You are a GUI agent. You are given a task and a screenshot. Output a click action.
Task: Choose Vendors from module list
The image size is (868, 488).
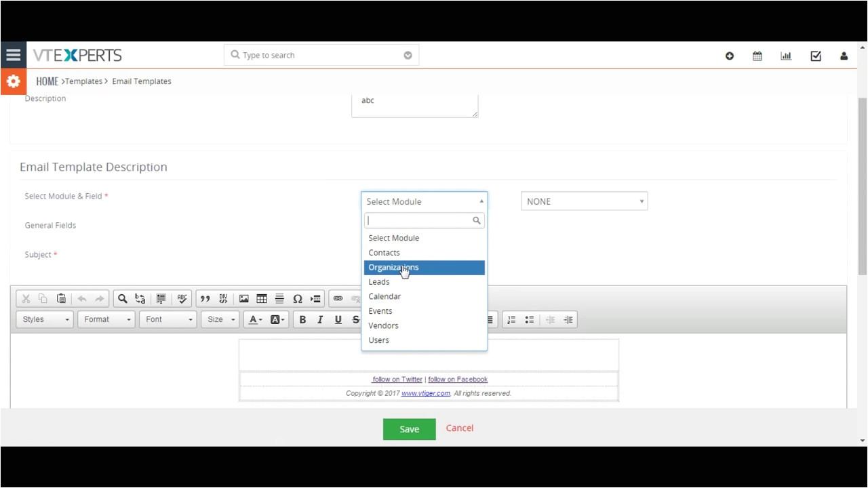pyautogui.click(x=425, y=326)
